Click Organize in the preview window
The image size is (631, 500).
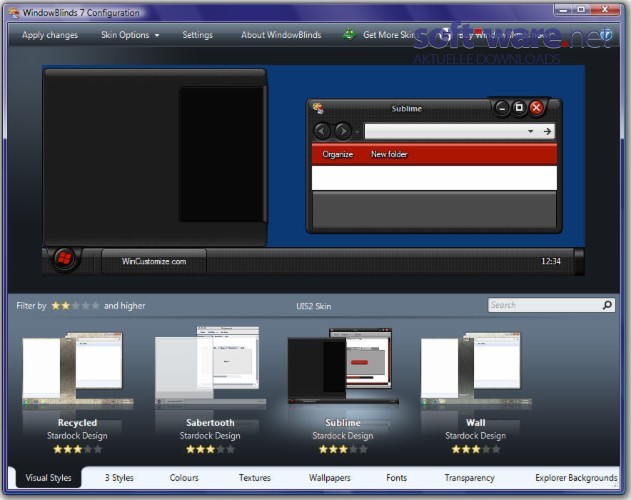pos(337,155)
